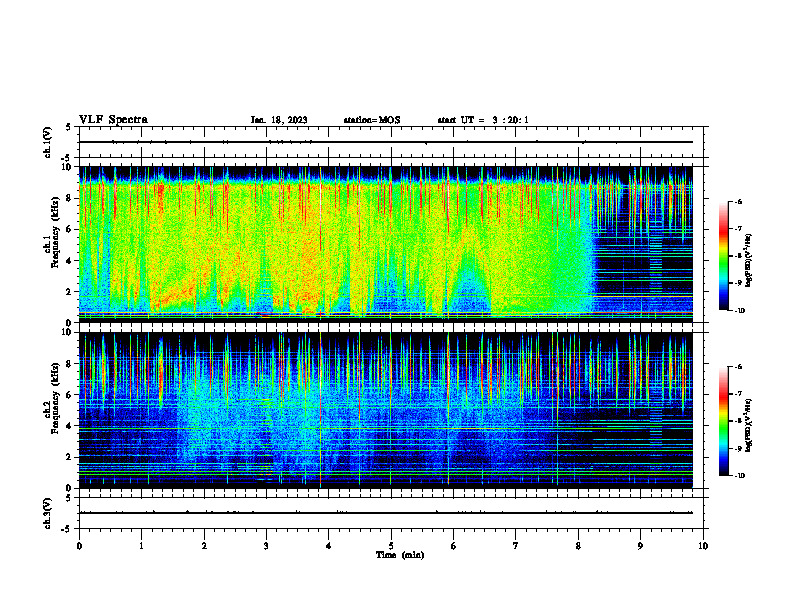
Task: Click time axis tick label "1"
Action: point(141,546)
